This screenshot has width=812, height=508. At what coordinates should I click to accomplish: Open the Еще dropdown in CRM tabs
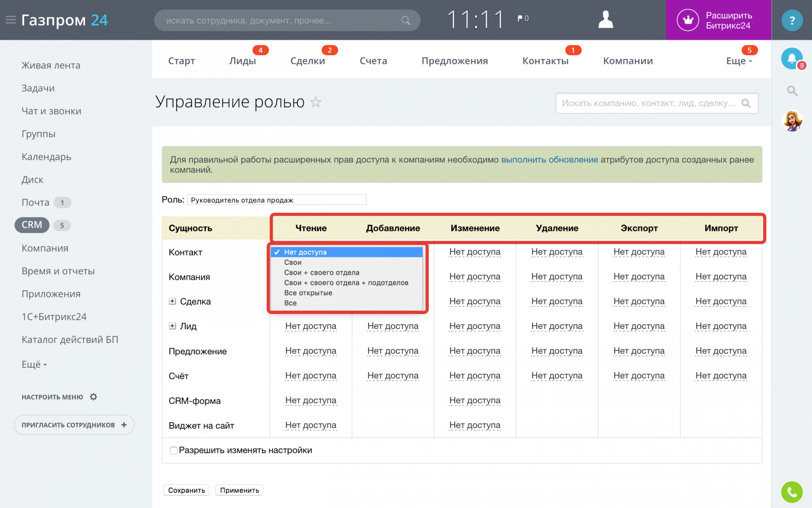click(739, 61)
